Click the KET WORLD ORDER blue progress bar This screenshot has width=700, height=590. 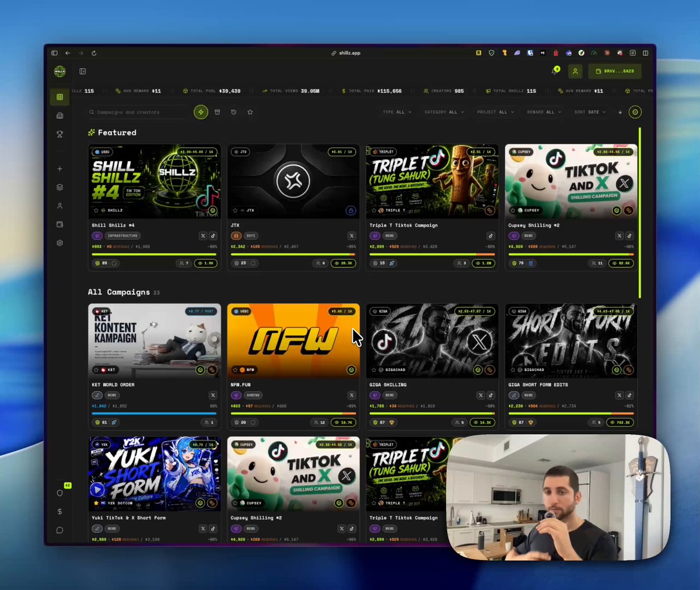(155, 414)
